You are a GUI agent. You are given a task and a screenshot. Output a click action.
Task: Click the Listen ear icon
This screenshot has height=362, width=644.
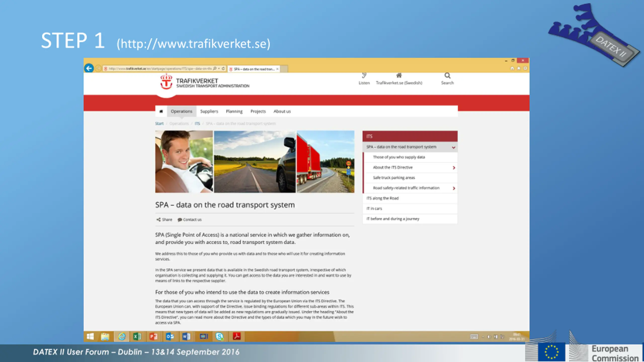[364, 75]
